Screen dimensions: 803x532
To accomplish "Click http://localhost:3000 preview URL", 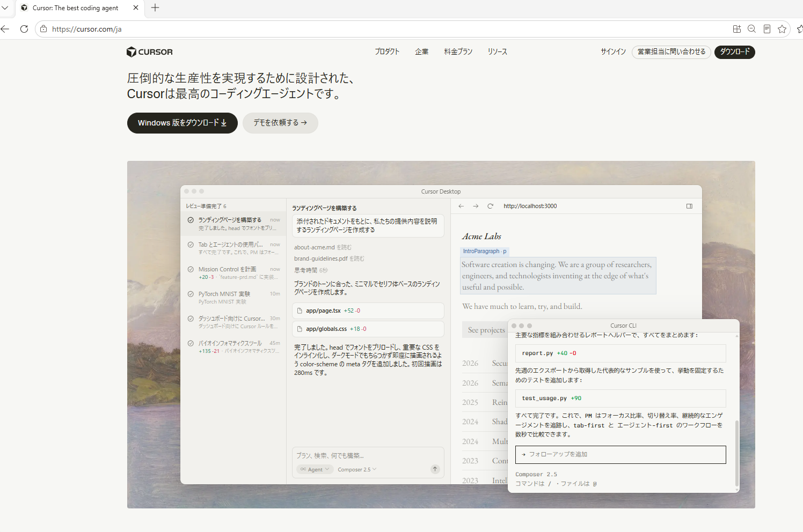I will click(x=530, y=206).
